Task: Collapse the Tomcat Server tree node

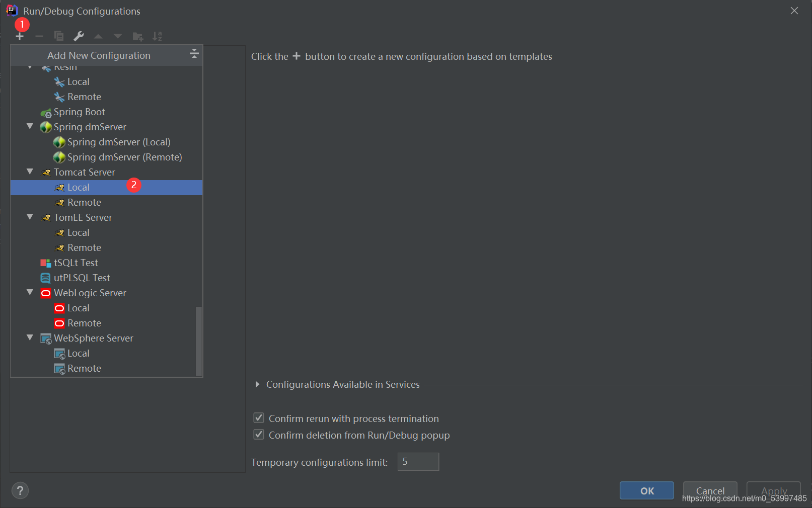Action: click(30, 172)
